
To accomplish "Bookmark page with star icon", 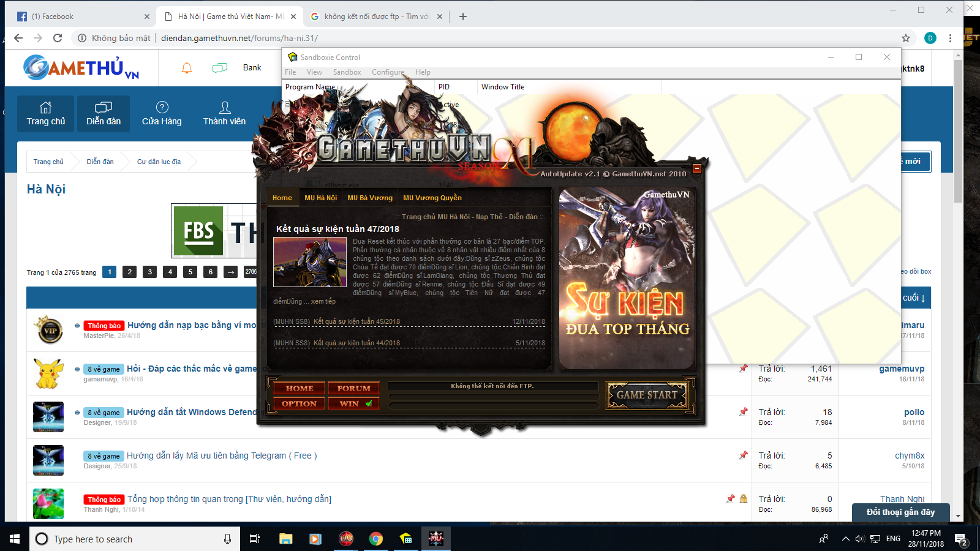I will point(906,38).
